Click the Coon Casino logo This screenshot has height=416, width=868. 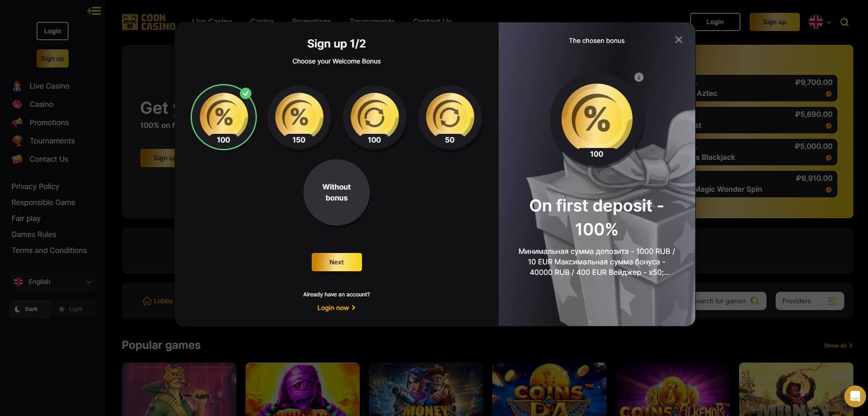[x=149, y=22]
